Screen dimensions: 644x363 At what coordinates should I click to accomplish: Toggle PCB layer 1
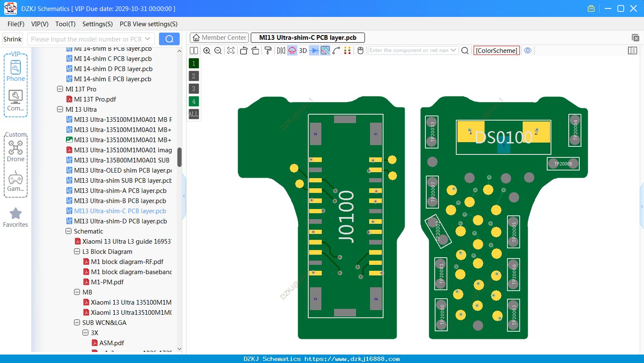[x=194, y=63]
